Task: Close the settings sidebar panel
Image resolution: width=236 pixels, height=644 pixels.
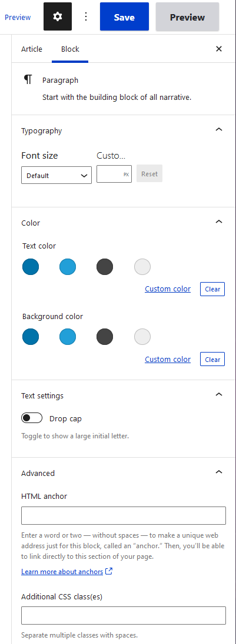Action: coord(219,49)
